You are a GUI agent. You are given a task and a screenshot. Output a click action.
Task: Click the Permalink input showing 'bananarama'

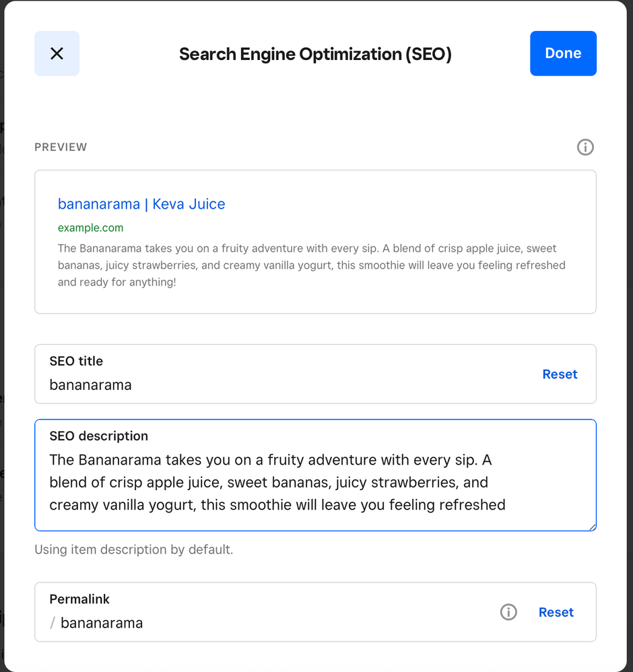tap(269, 623)
